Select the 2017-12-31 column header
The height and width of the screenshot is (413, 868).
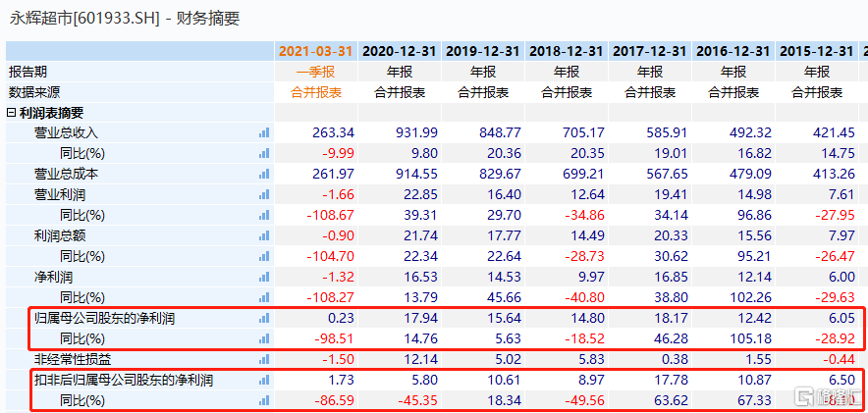coord(650,51)
